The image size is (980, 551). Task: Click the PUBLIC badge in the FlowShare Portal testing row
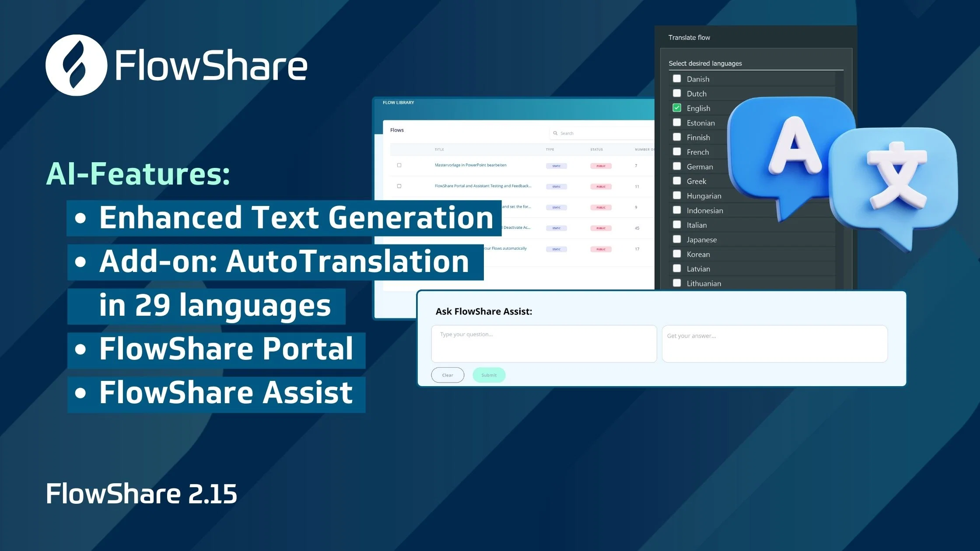point(601,187)
